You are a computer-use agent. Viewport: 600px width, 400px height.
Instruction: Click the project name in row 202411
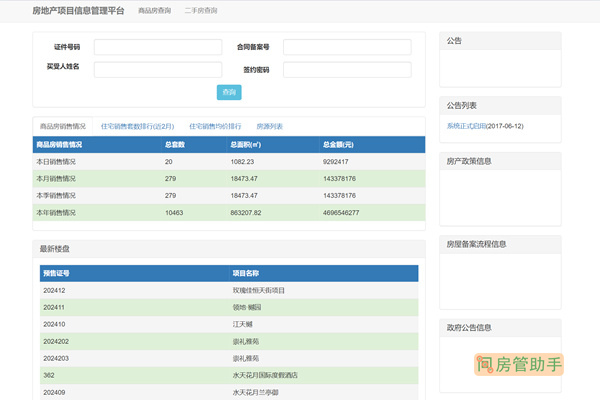(x=247, y=307)
